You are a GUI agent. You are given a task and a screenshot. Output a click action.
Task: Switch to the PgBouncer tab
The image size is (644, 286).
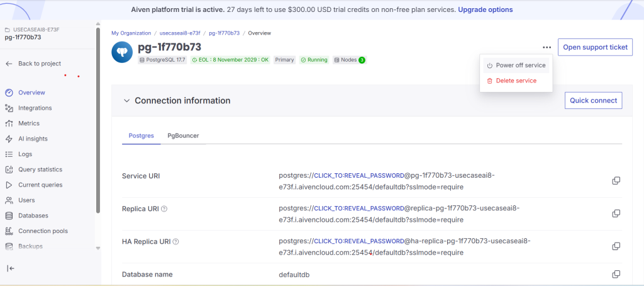pyautogui.click(x=183, y=135)
